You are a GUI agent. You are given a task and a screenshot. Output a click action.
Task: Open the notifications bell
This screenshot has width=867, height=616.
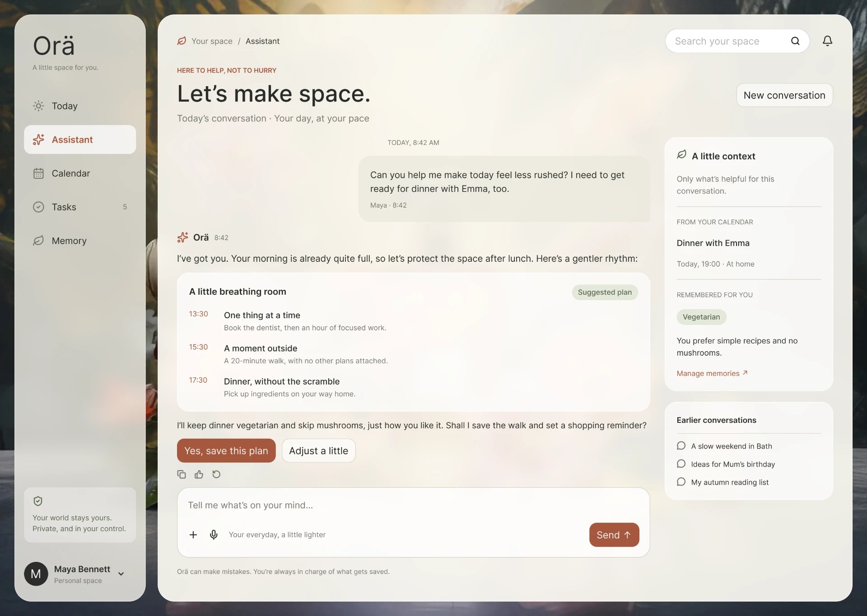tap(827, 41)
